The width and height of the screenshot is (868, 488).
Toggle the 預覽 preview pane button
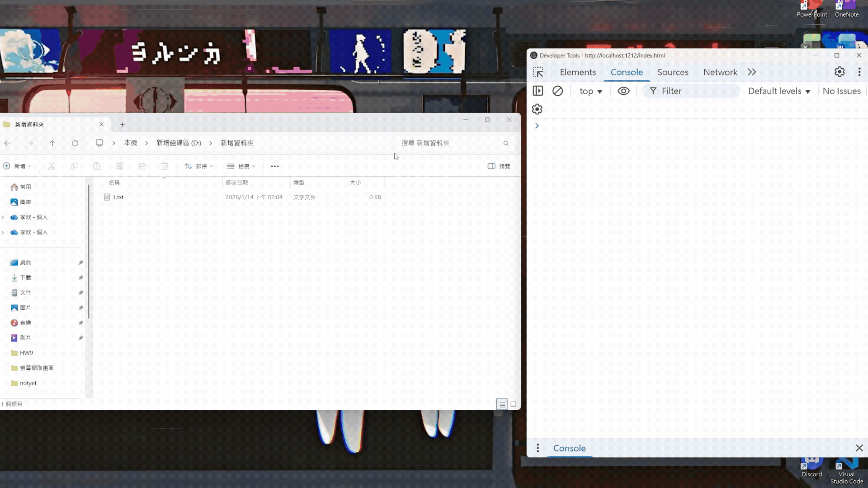tap(499, 166)
